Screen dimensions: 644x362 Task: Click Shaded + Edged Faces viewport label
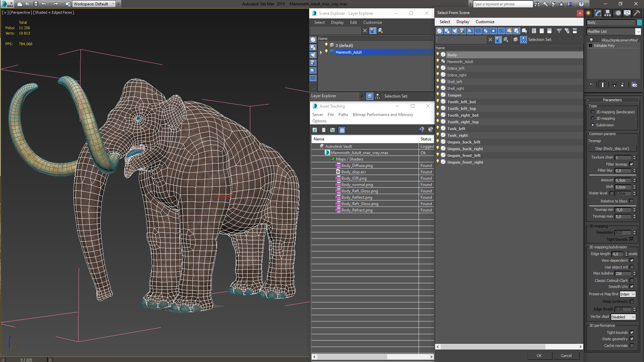pos(54,12)
